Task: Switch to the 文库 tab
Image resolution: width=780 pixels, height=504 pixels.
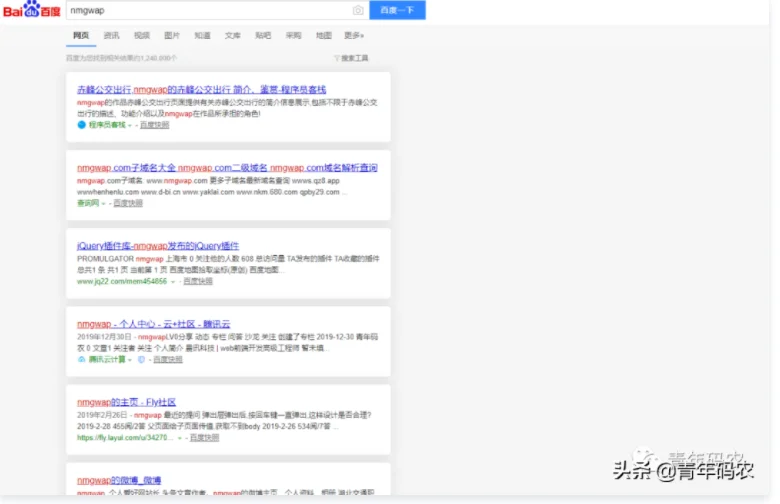Action: coord(233,35)
